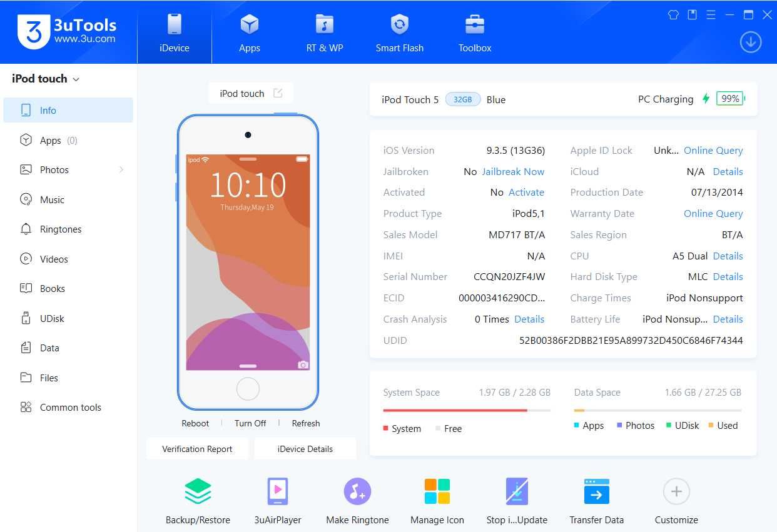Viewport: 777px width, 532px height.
Task: Open the hamburger menu in title bar
Action: pos(711,14)
